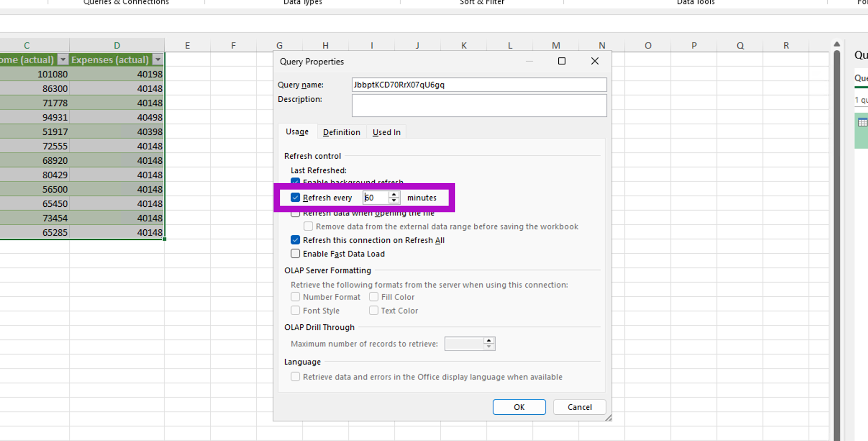Screen dimensions: 868x441
Task: Uncheck the 'Refresh every' option
Action: click(295, 197)
